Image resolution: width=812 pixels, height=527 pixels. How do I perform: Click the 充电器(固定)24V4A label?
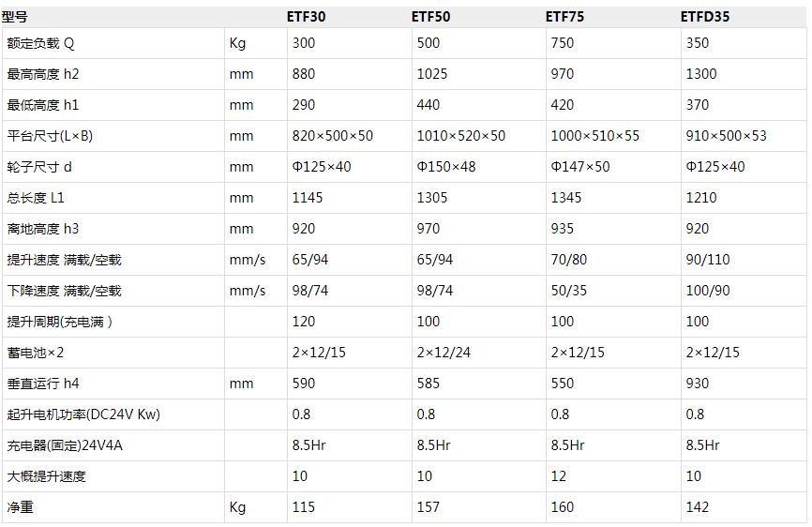[x=65, y=445]
